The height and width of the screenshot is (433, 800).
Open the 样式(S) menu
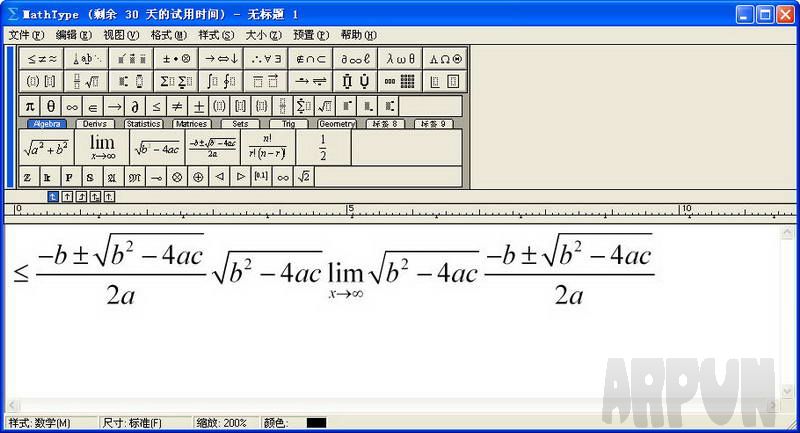[x=216, y=35]
